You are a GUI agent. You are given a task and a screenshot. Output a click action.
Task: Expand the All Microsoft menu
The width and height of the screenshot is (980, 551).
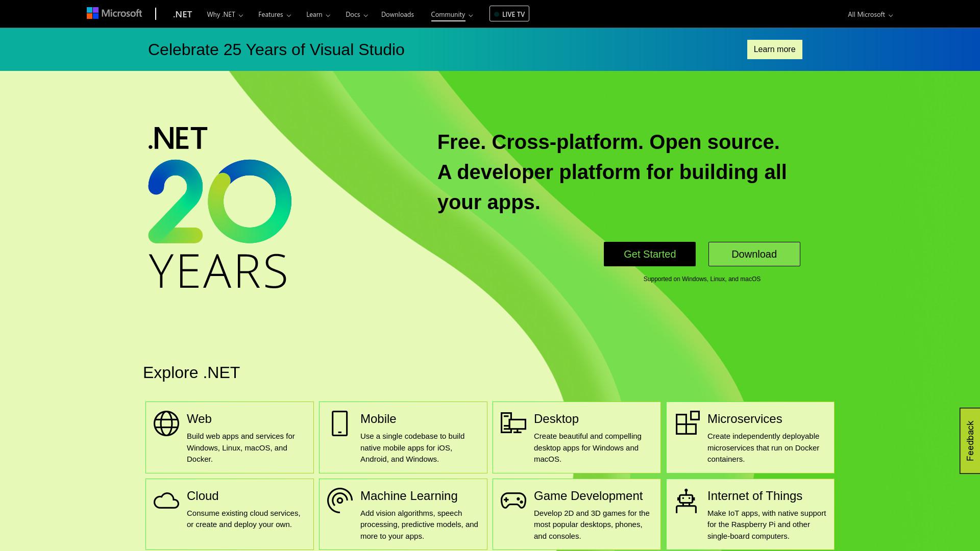point(870,14)
